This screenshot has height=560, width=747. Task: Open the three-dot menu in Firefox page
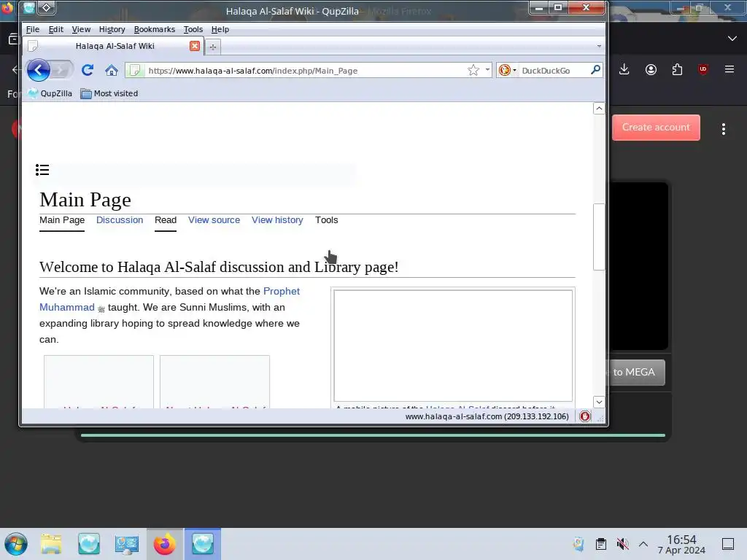pyautogui.click(x=723, y=129)
